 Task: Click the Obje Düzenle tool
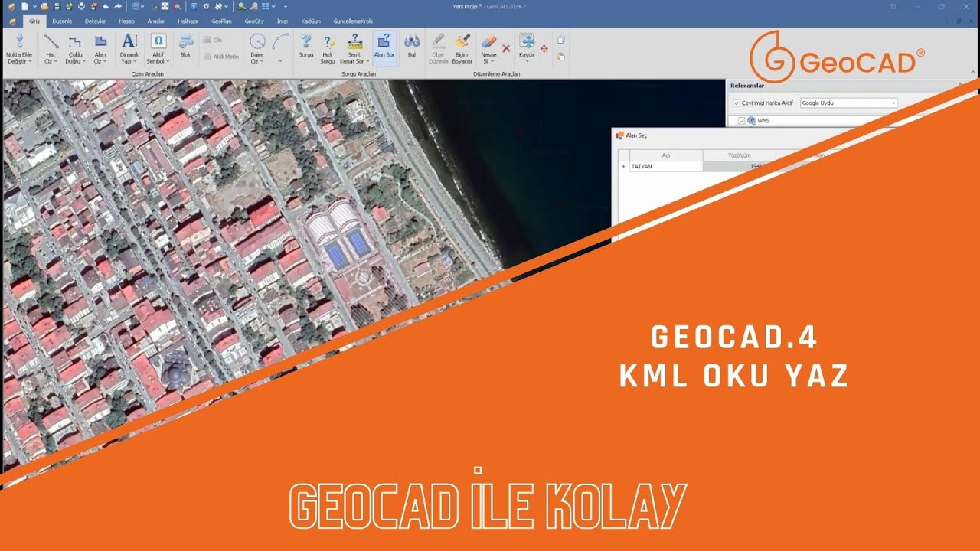tap(439, 47)
